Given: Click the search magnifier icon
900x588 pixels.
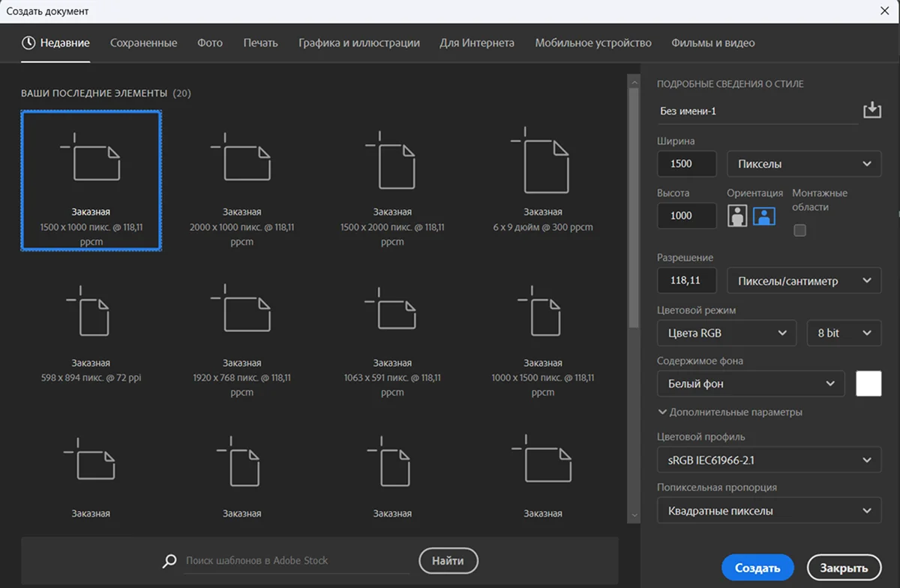Looking at the screenshot, I should [171, 561].
